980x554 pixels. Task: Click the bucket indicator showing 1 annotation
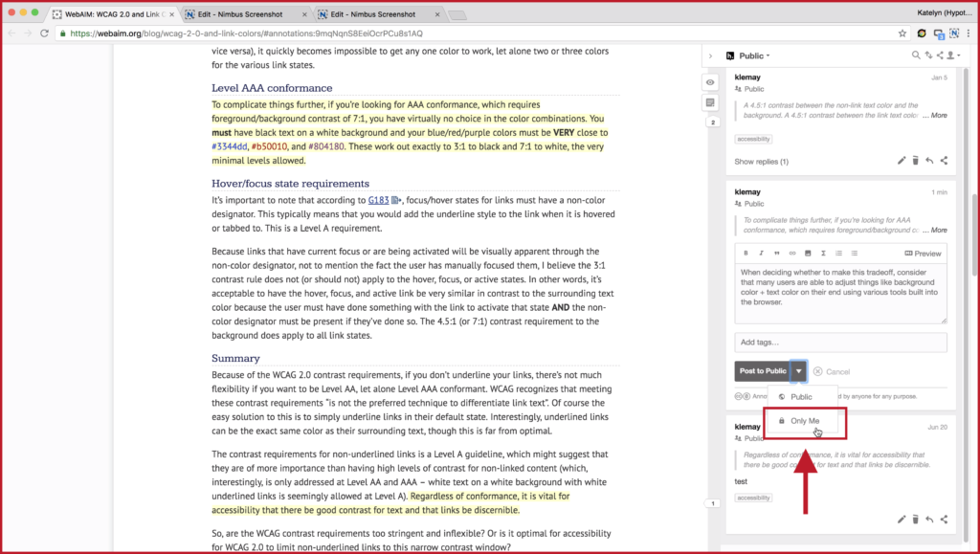click(x=712, y=503)
